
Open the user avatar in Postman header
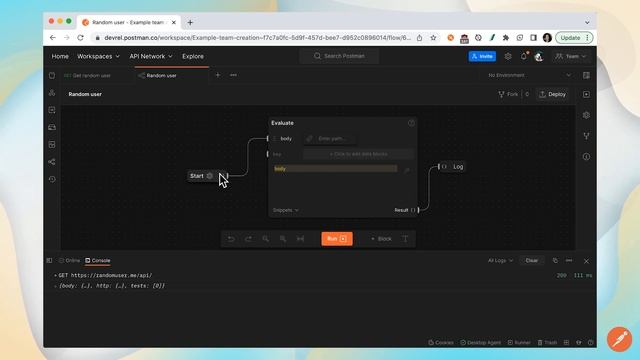pyautogui.click(x=539, y=56)
